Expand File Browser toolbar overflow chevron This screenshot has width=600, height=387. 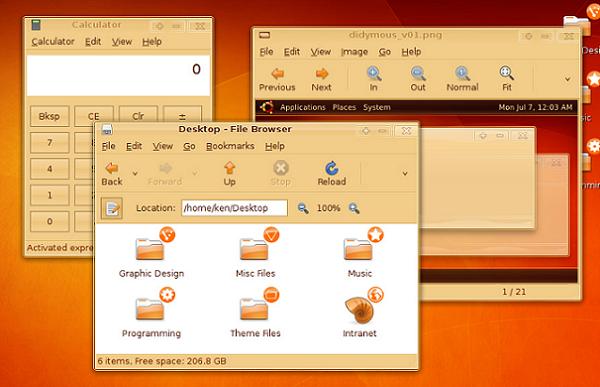(405, 173)
